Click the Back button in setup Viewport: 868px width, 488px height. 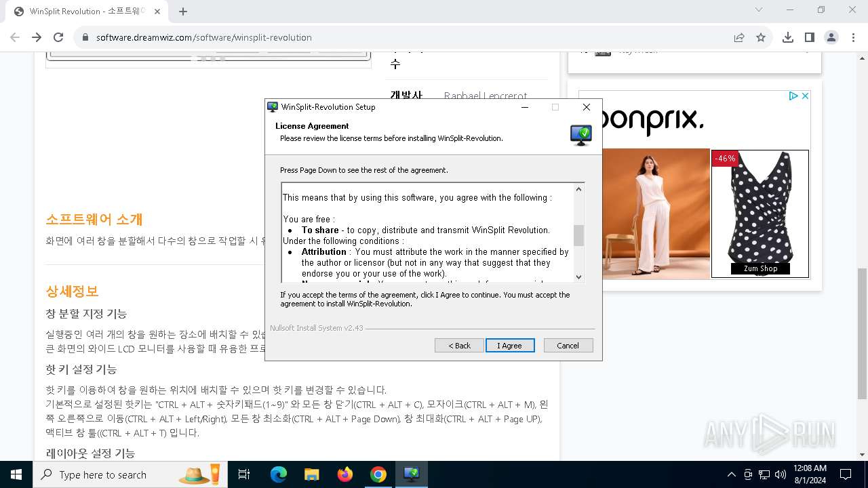(459, 346)
